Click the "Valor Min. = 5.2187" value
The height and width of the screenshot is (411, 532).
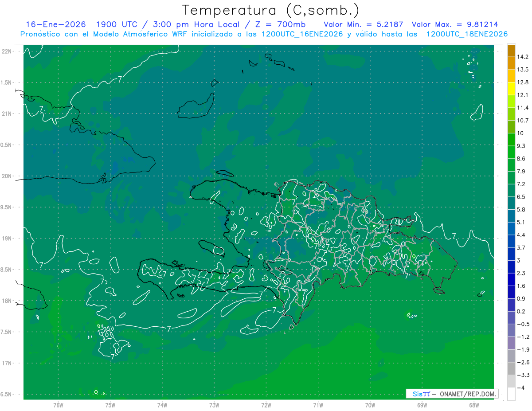click(364, 24)
